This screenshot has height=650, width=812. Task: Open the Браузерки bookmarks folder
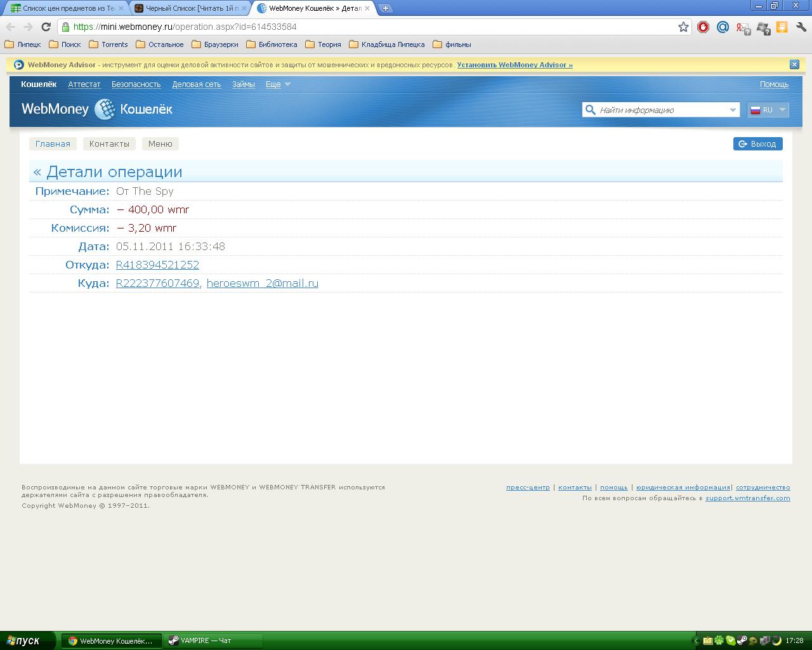pos(215,44)
